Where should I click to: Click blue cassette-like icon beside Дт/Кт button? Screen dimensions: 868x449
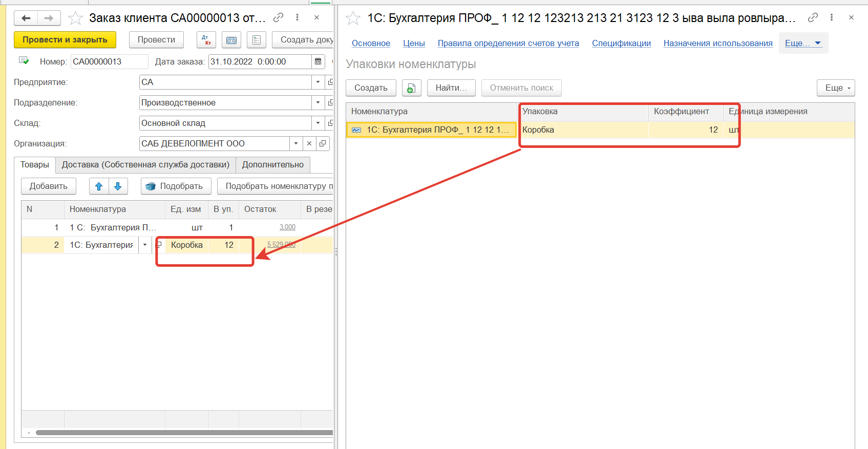click(x=231, y=40)
